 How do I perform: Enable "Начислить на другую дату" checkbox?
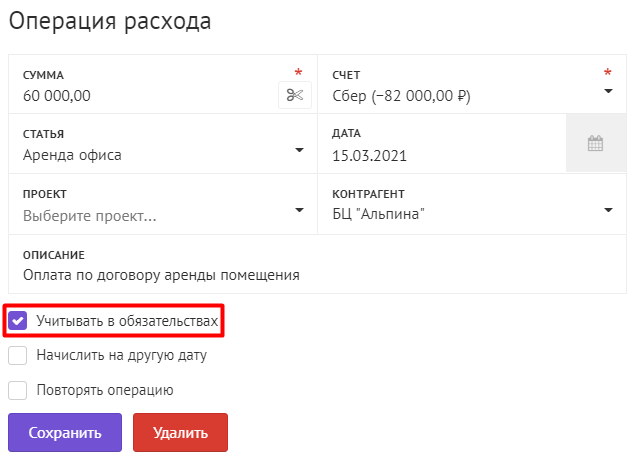[x=17, y=355]
